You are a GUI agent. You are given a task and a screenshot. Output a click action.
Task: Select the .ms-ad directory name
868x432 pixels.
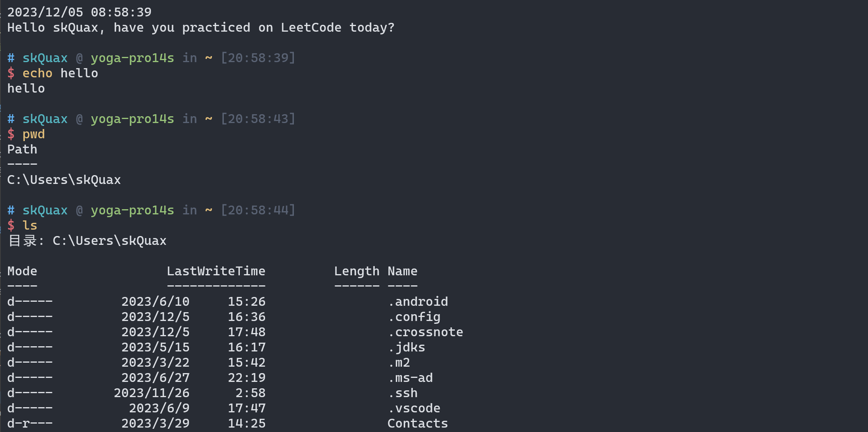(x=410, y=377)
